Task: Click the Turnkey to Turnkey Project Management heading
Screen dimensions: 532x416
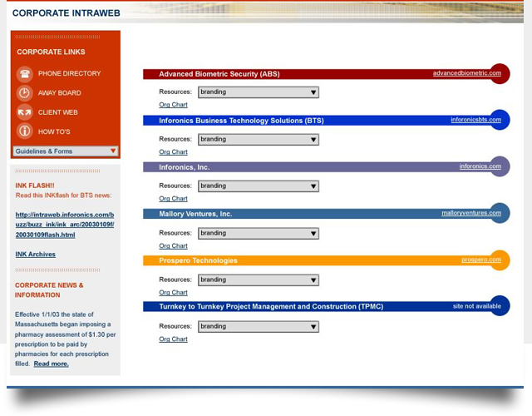Action: [x=271, y=306]
